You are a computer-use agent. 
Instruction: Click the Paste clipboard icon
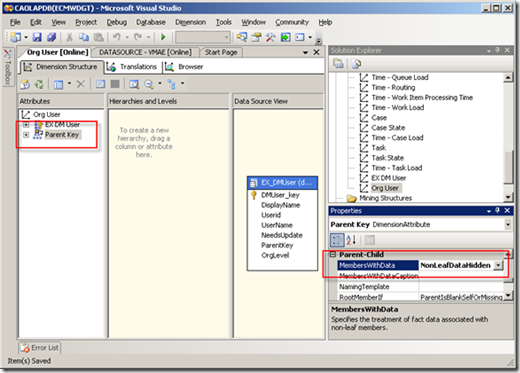98,37
